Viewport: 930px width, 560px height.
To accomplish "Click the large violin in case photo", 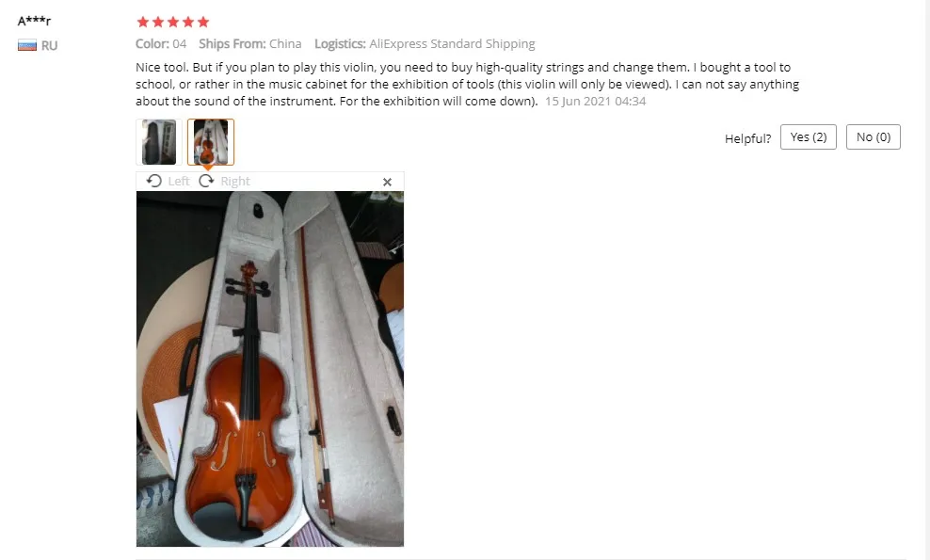I will tap(270, 368).
